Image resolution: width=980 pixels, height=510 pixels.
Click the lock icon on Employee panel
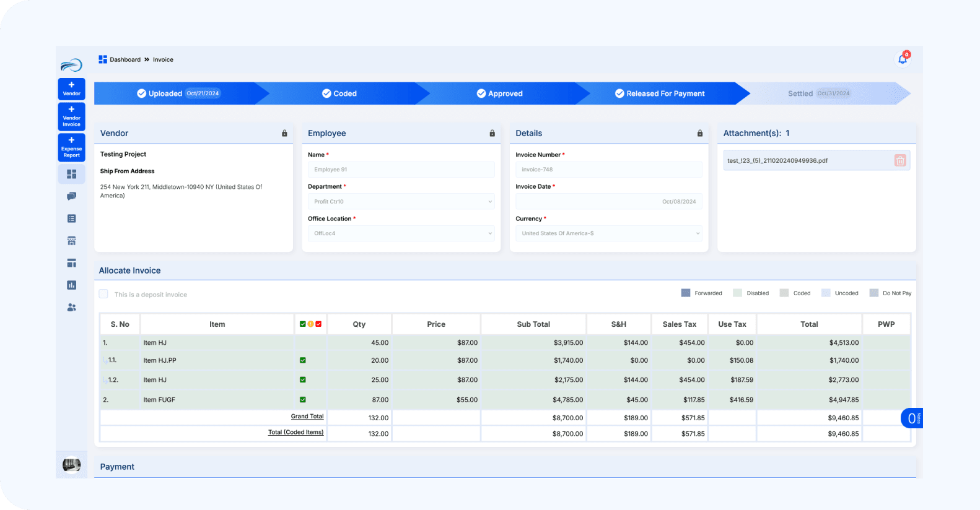[492, 133]
